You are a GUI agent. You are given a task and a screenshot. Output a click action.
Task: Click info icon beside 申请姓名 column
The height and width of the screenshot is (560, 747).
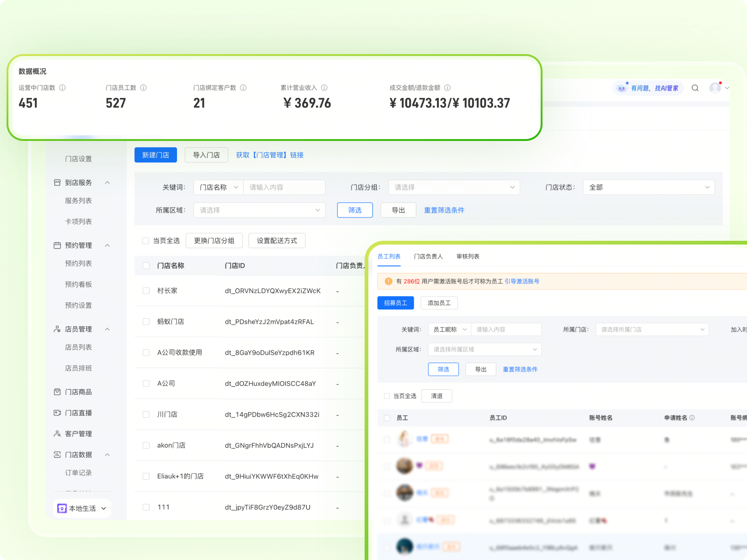[692, 418]
